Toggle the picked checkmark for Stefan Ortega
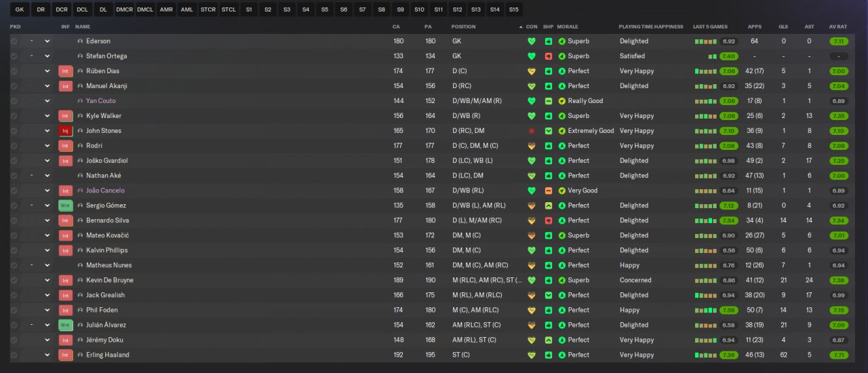This screenshot has height=373, width=868. (x=14, y=56)
